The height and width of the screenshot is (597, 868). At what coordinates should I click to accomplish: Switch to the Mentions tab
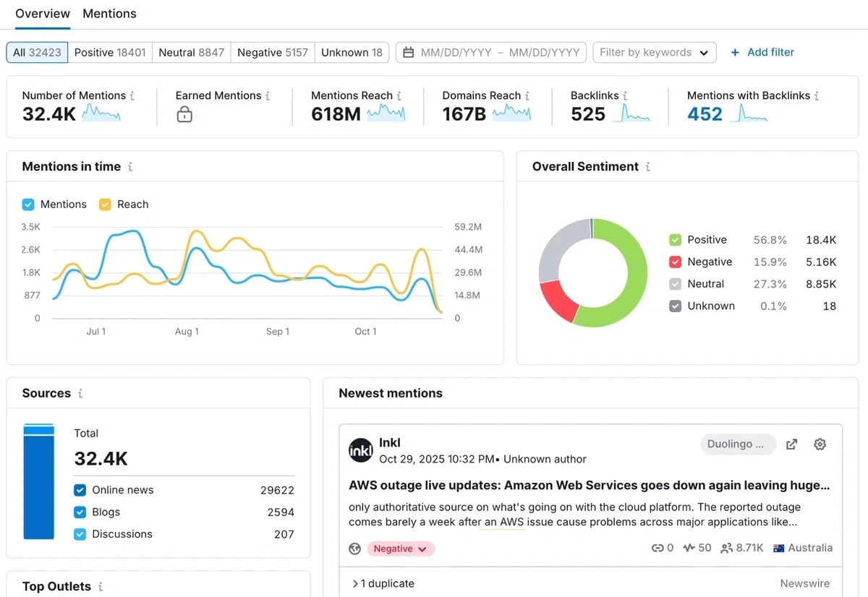click(x=109, y=14)
